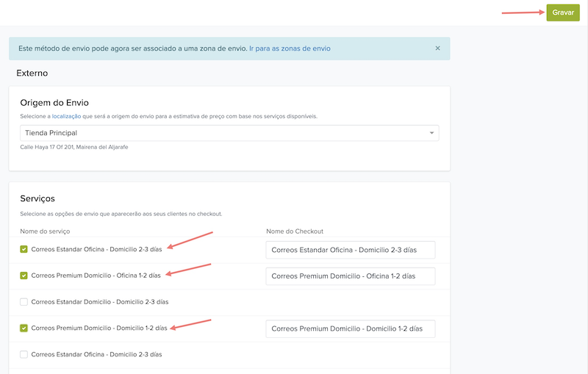Focus the Premium Domicilio - Oficina checkout name field
The height and width of the screenshot is (374, 588).
pyautogui.click(x=351, y=276)
